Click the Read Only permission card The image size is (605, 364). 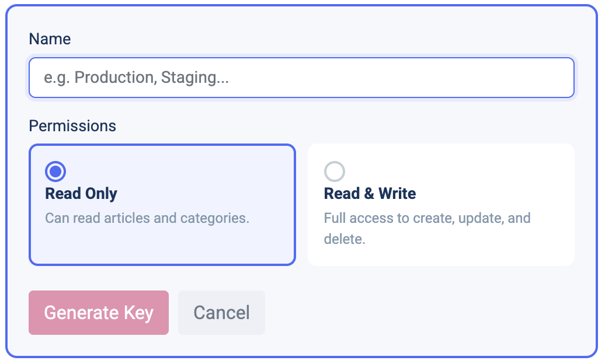(162, 205)
